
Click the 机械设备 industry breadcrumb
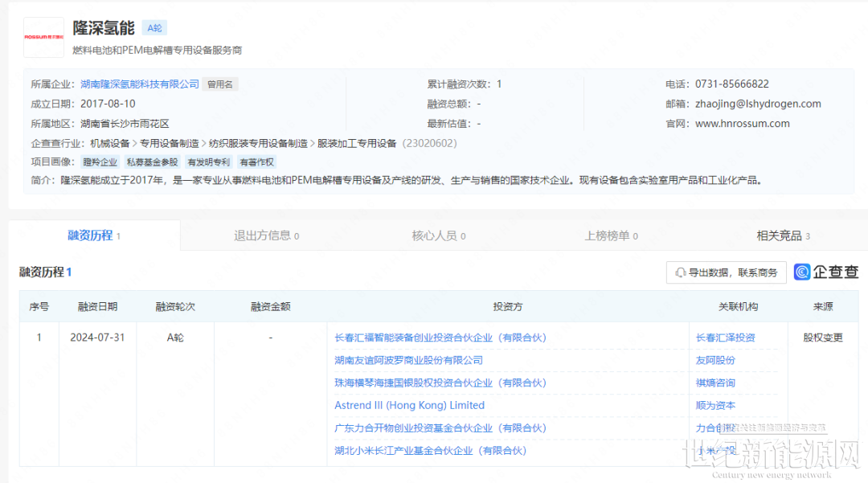pyautogui.click(x=109, y=143)
